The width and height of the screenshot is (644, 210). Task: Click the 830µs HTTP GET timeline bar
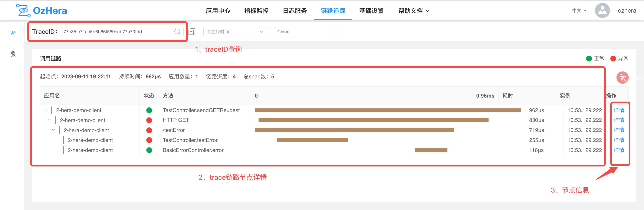[373, 120]
